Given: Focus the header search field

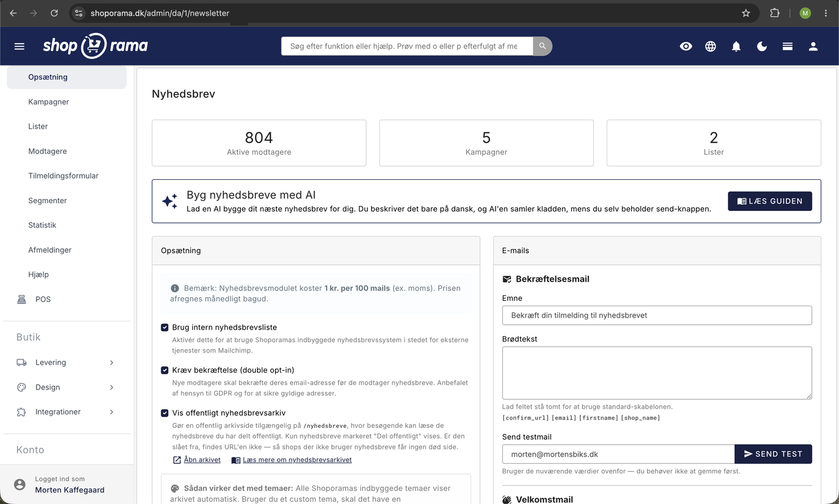Looking at the screenshot, I should click(x=407, y=46).
